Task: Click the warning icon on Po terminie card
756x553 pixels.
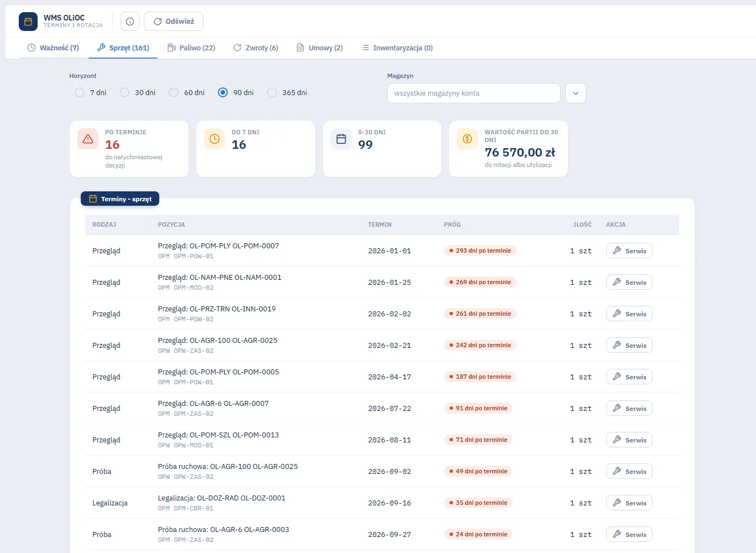Action: tap(88, 139)
